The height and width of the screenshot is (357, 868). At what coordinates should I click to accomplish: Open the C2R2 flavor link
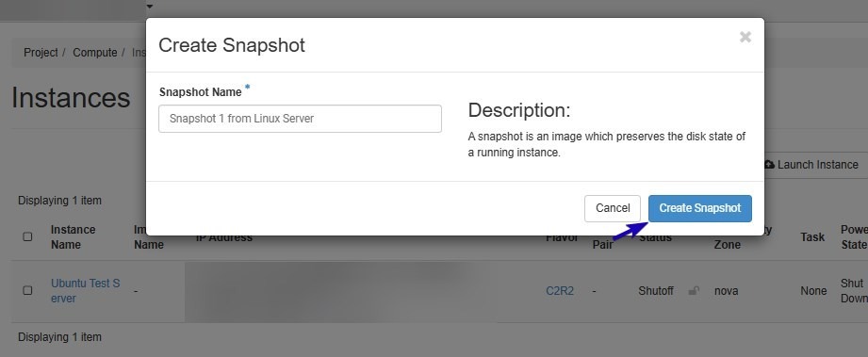click(x=560, y=290)
